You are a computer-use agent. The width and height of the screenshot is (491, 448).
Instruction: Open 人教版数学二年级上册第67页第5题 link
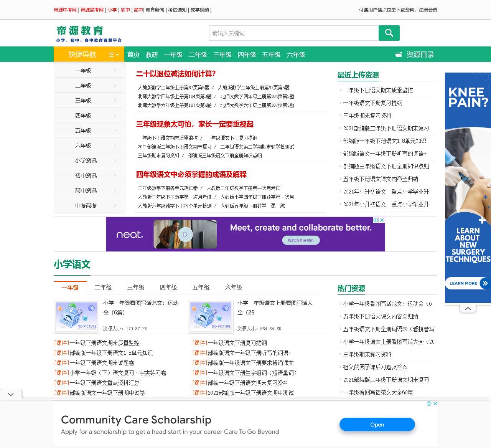(x=174, y=88)
